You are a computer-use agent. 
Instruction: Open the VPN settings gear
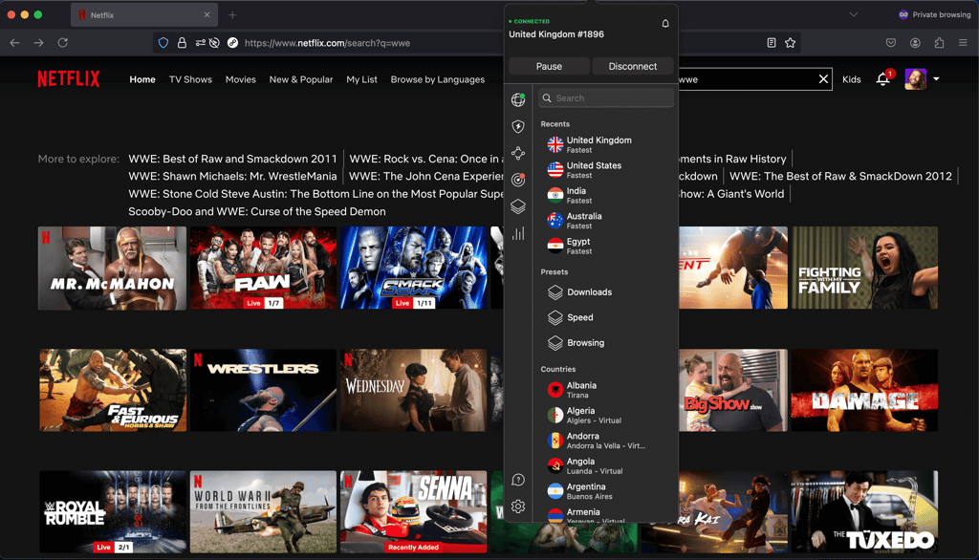tap(518, 506)
